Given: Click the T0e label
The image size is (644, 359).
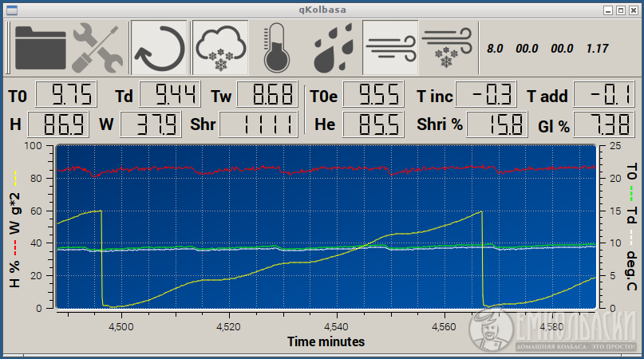Looking at the screenshot, I should point(324,97).
